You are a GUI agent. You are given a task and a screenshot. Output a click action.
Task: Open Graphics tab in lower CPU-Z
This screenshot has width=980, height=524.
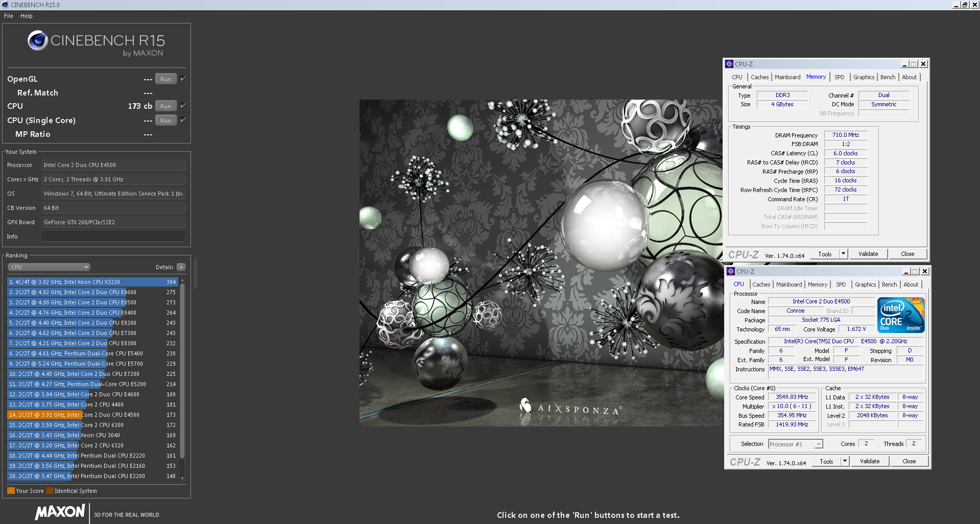pos(865,284)
